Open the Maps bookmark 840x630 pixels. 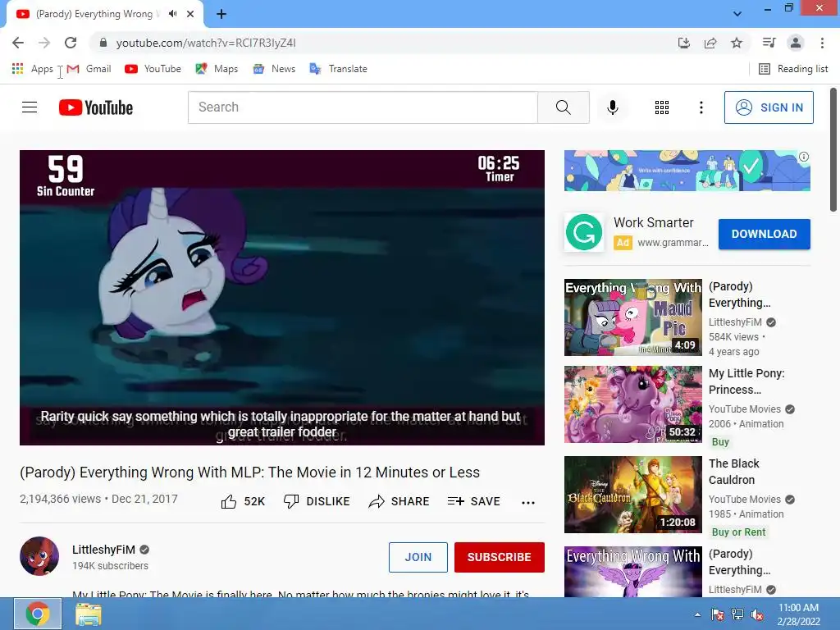217,69
